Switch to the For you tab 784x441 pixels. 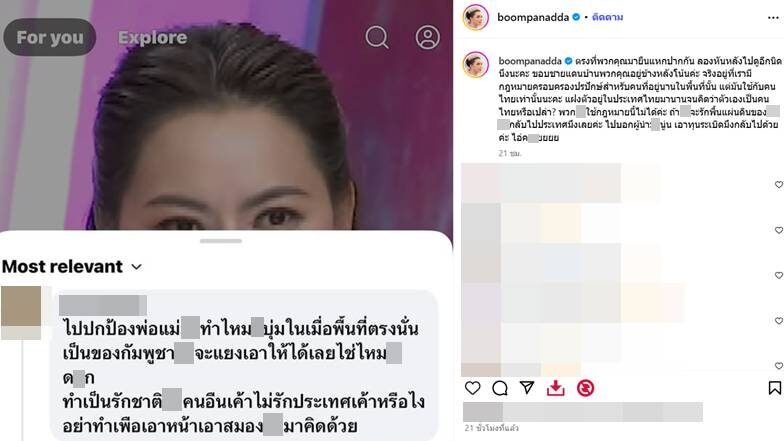tap(50, 38)
